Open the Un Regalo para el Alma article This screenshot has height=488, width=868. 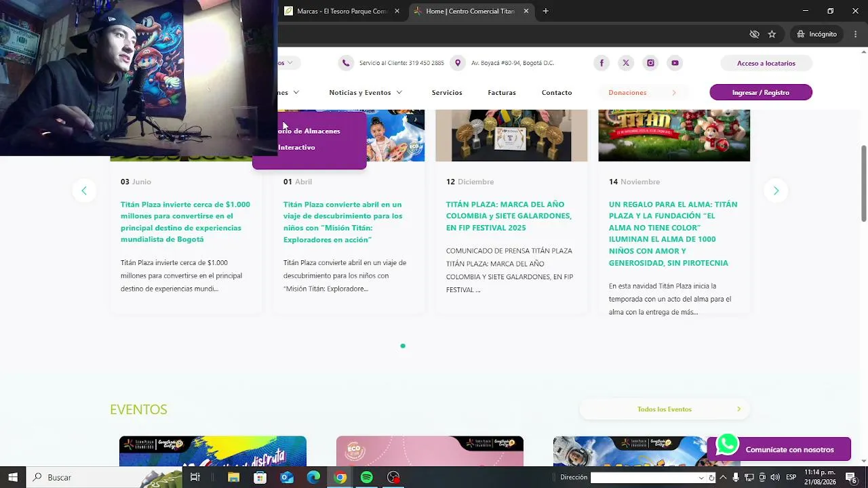click(x=673, y=233)
